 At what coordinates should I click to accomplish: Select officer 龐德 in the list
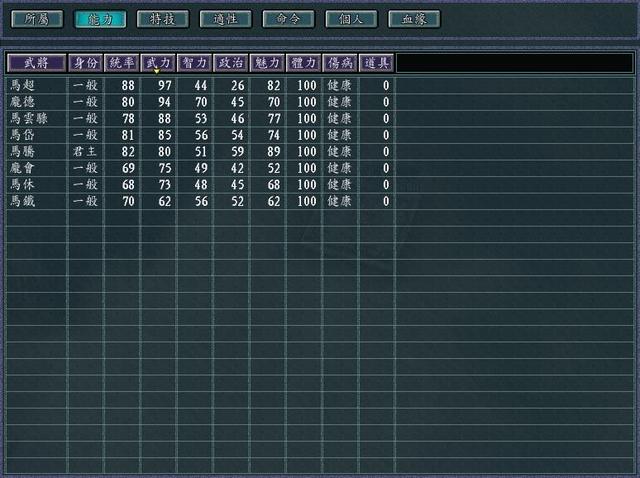(22, 102)
